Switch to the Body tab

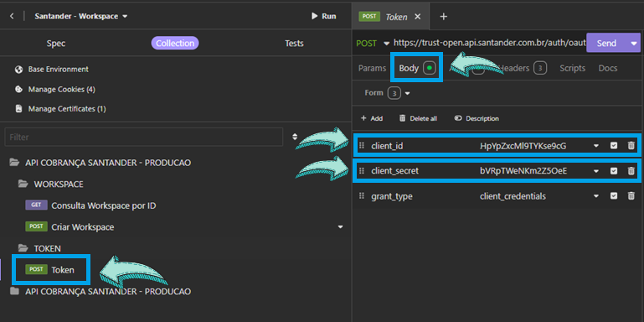pyautogui.click(x=416, y=68)
